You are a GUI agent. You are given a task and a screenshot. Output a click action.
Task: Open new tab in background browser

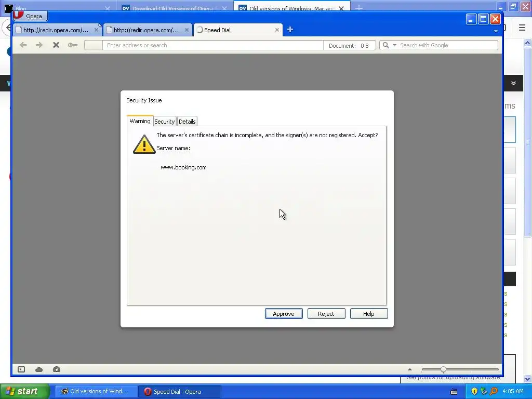[359, 7]
